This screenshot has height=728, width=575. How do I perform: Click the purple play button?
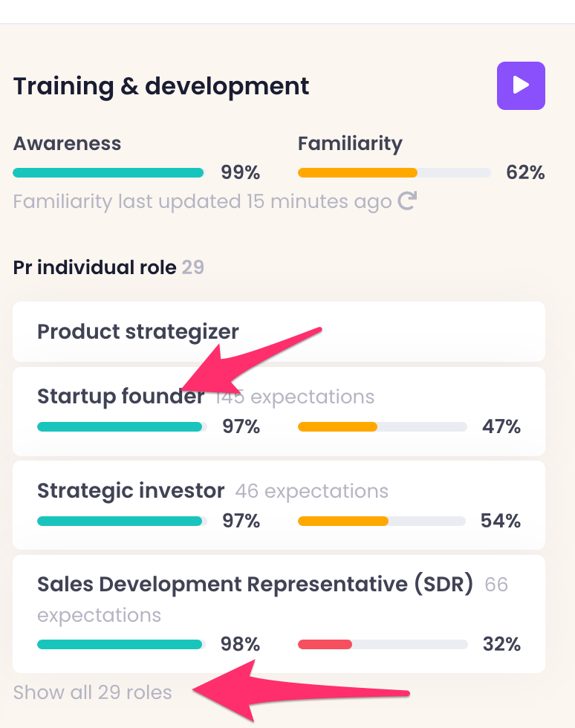click(521, 86)
